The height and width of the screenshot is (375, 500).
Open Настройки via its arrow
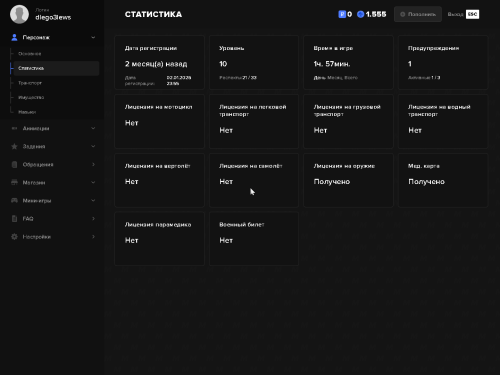pos(93,237)
